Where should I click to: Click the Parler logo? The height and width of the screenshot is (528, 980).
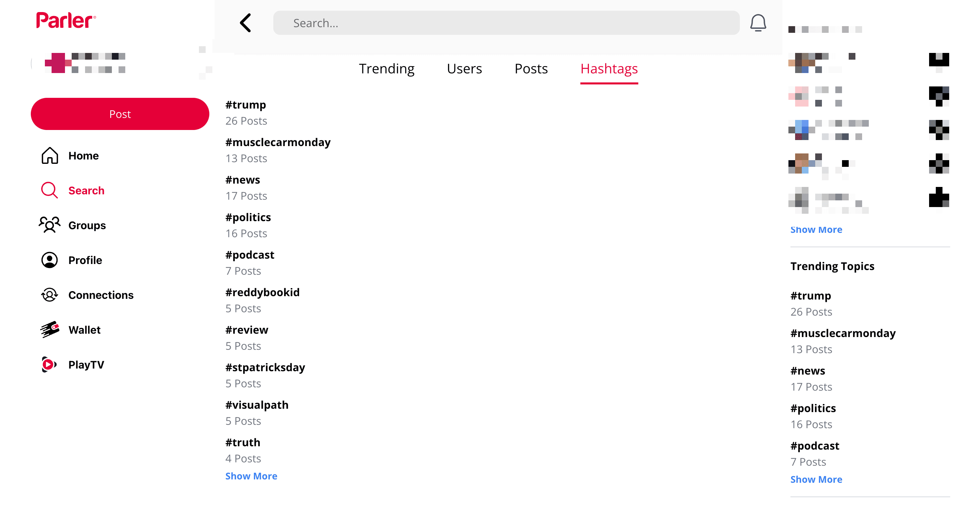coord(66,20)
